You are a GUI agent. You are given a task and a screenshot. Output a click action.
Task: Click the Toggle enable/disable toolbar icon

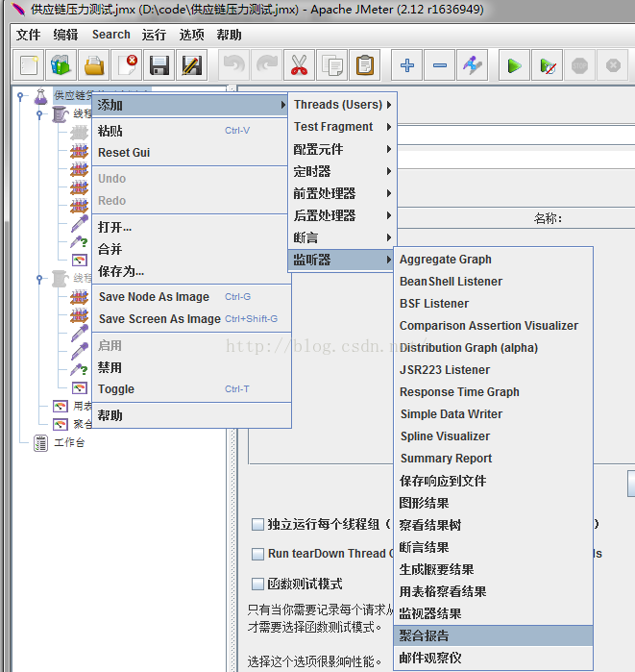[x=473, y=65]
